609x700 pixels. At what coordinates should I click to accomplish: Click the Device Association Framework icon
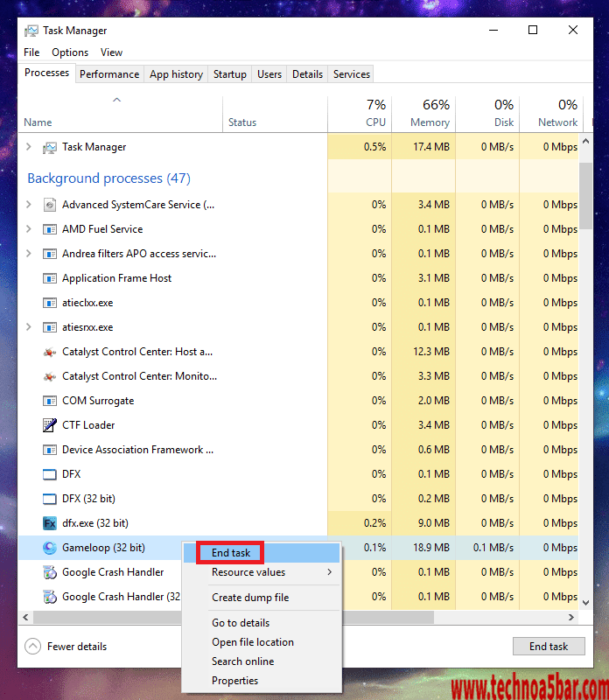coord(50,450)
